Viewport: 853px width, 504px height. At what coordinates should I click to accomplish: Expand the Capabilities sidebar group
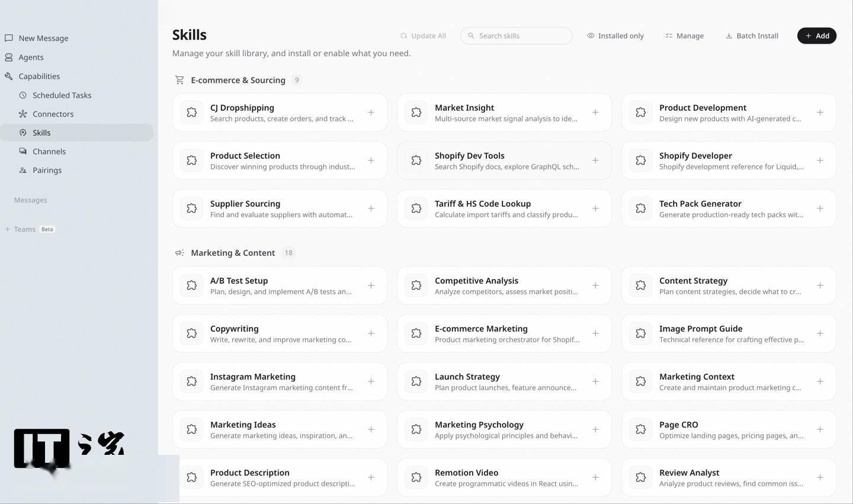click(39, 76)
